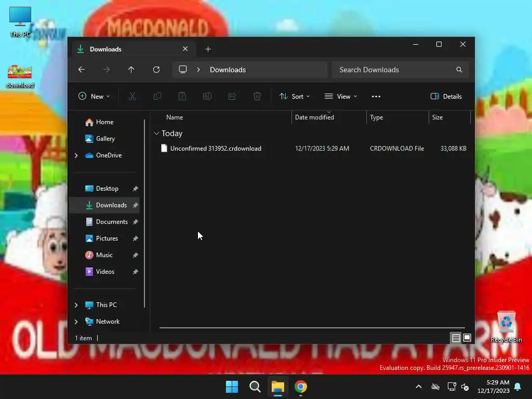
Task: Click the search magnifier in Search Downloads
Action: (459, 70)
